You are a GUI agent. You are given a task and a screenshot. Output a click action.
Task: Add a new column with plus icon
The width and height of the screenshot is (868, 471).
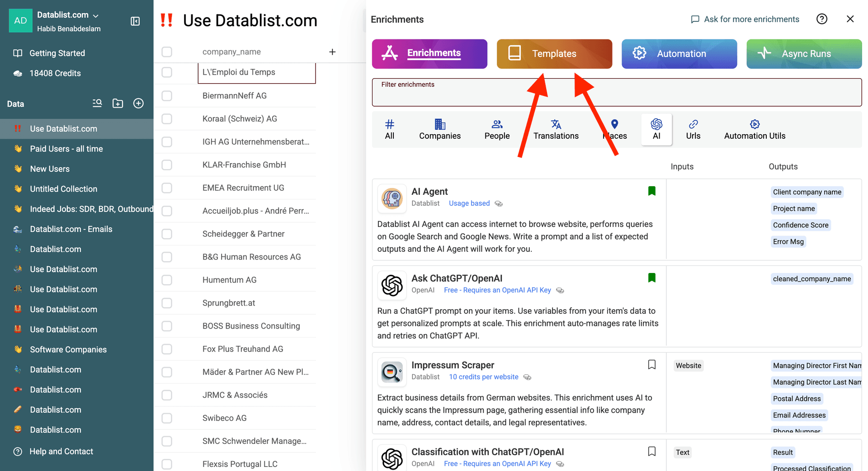tap(332, 52)
